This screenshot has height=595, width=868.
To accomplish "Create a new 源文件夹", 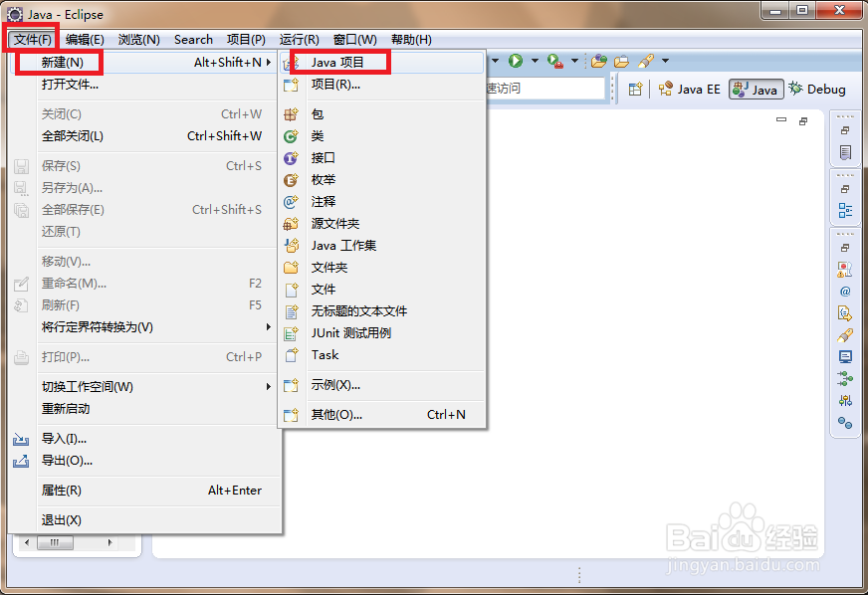I will coord(381,223).
